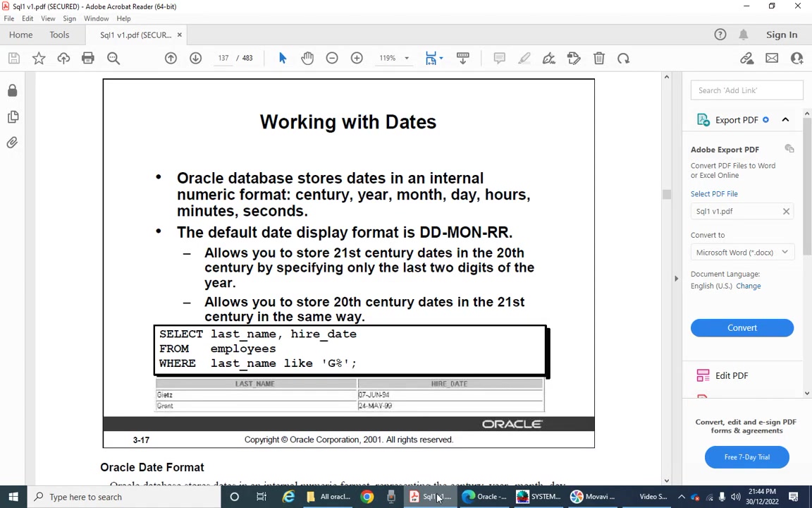Open the Attachments paperclip panel
This screenshot has width=812, height=508.
pyautogui.click(x=13, y=142)
